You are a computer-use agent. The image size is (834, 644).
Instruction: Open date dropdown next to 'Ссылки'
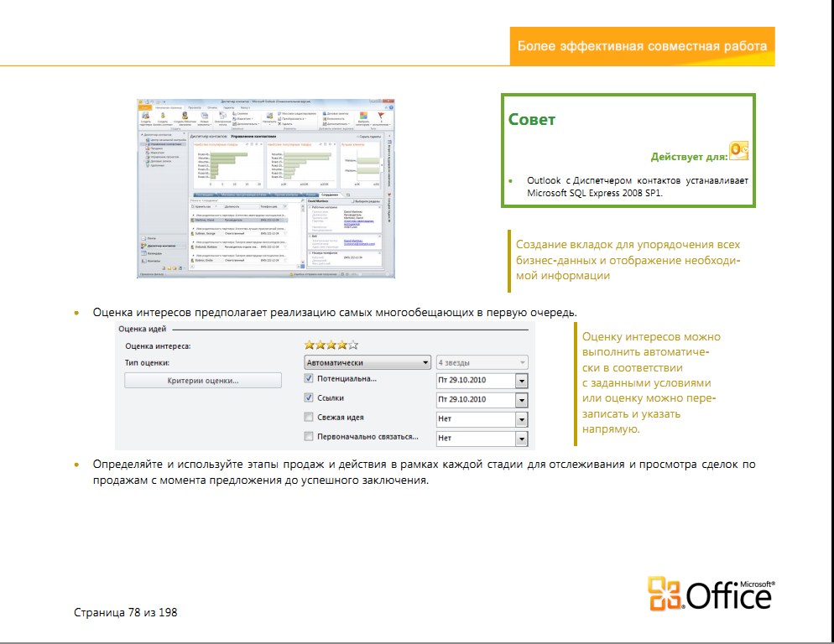[x=522, y=400]
